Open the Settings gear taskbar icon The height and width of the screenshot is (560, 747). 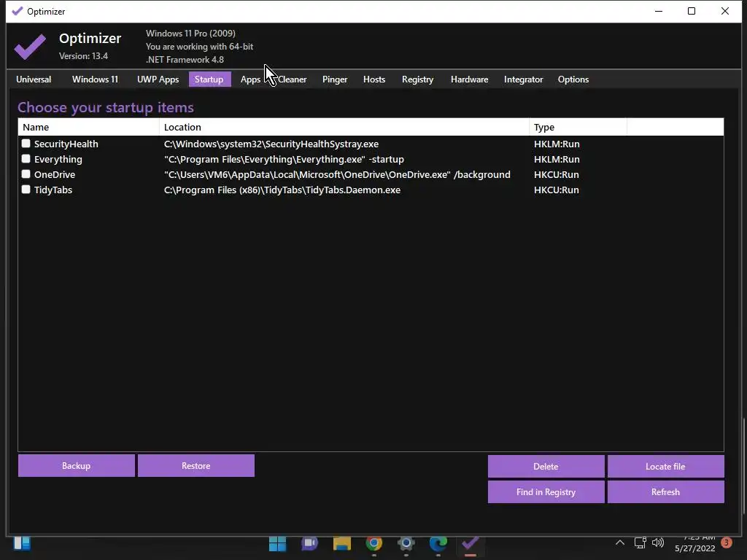406,543
